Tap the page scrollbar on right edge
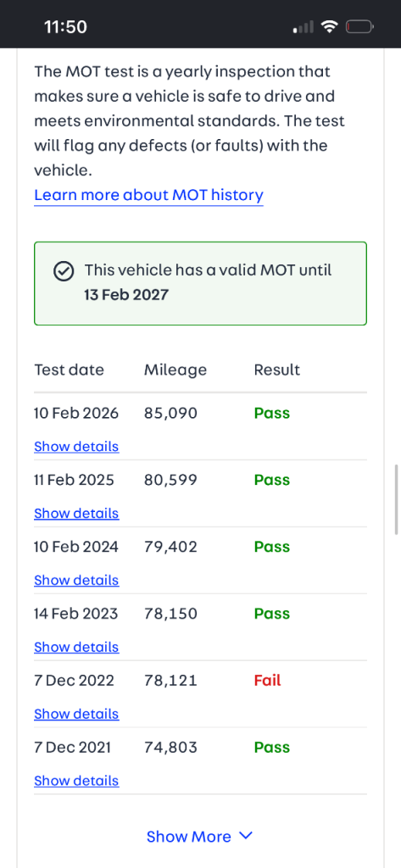Viewport: 401px width, 868px height. [397, 500]
